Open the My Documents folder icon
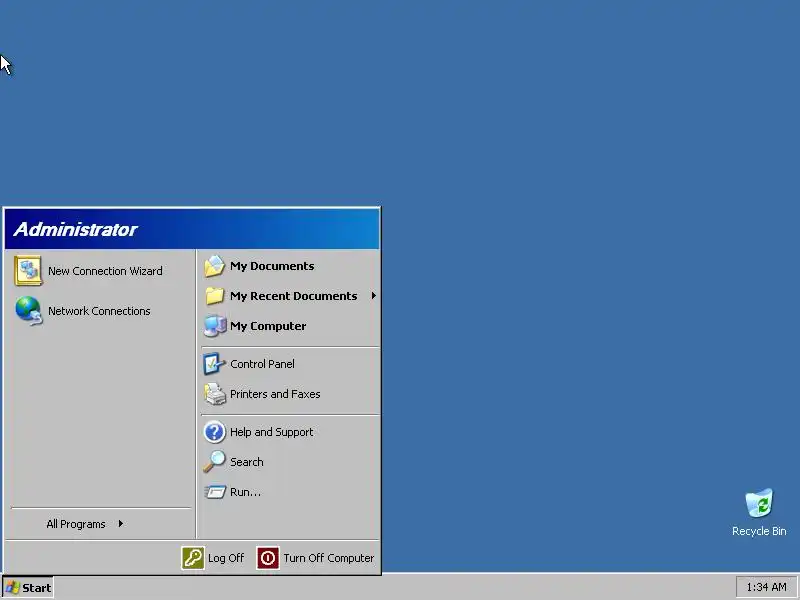 point(214,266)
